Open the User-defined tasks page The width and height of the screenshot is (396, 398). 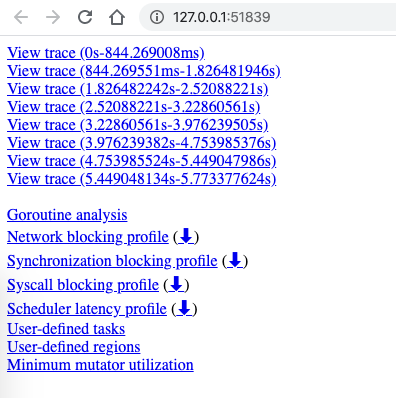(x=66, y=329)
